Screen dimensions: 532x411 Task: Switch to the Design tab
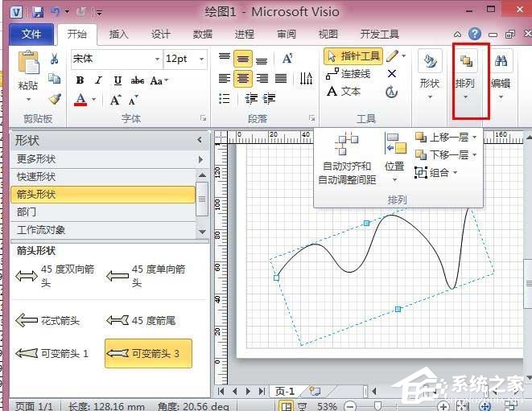[x=160, y=34]
